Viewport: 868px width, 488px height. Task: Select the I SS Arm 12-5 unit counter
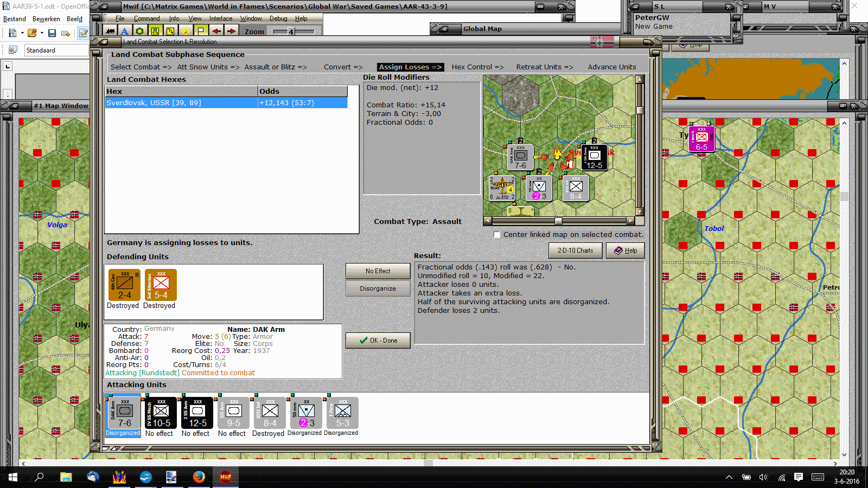(x=197, y=413)
